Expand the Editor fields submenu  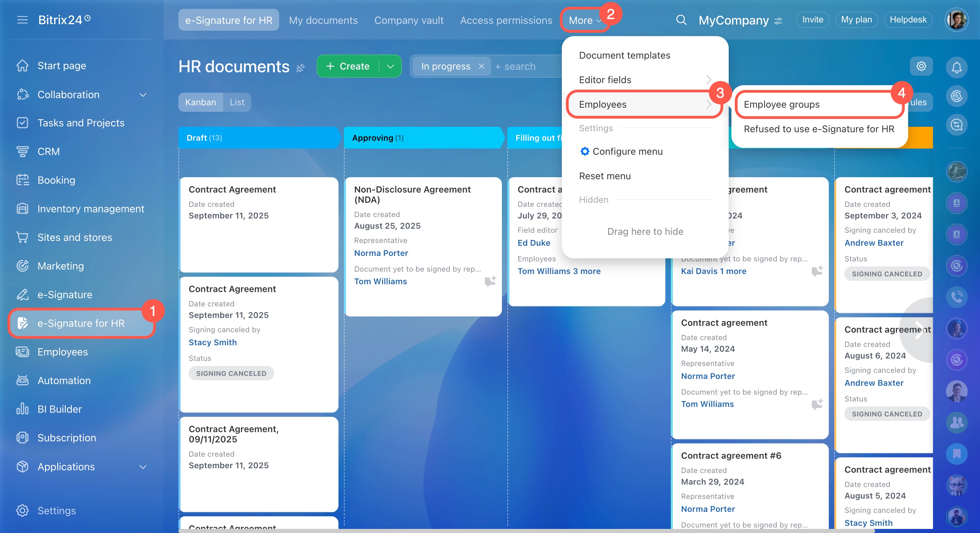pyautogui.click(x=645, y=79)
